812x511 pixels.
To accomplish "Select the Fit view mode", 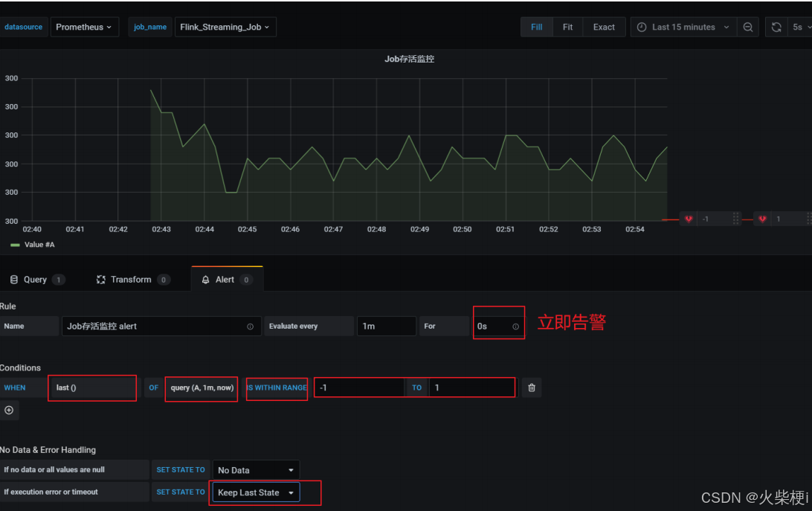I will click(x=567, y=27).
